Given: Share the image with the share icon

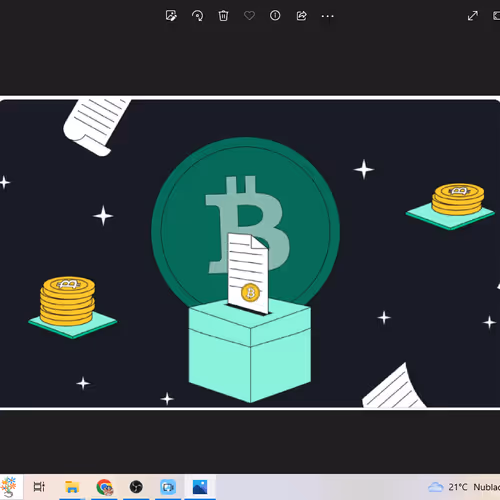Looking at the screenshot, I should click(301, 16).
